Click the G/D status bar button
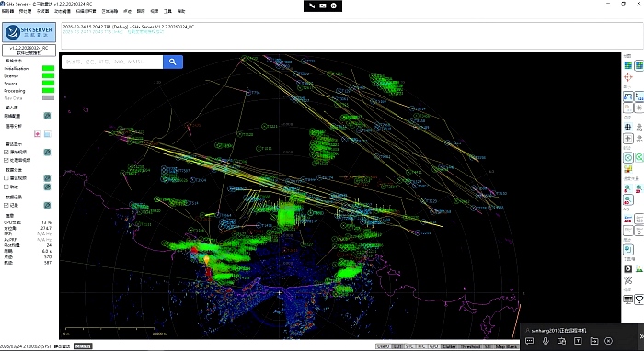 (434, 346)
